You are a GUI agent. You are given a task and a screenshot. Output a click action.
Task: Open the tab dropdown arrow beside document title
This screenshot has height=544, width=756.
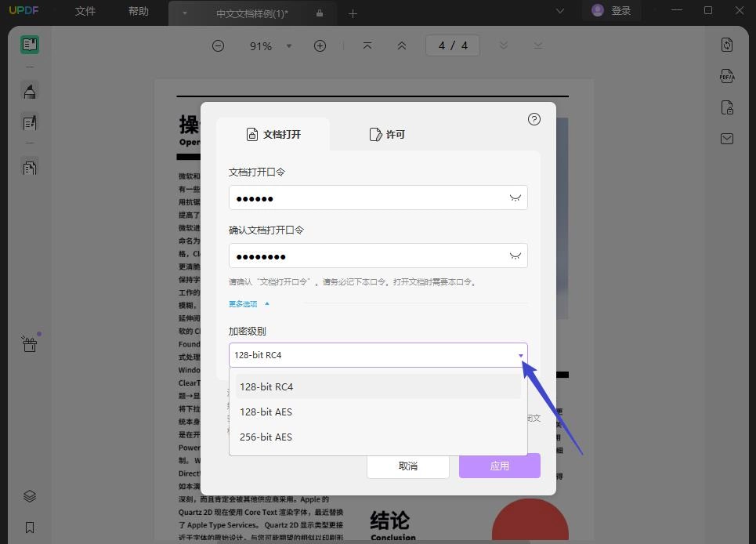point(184,13)
